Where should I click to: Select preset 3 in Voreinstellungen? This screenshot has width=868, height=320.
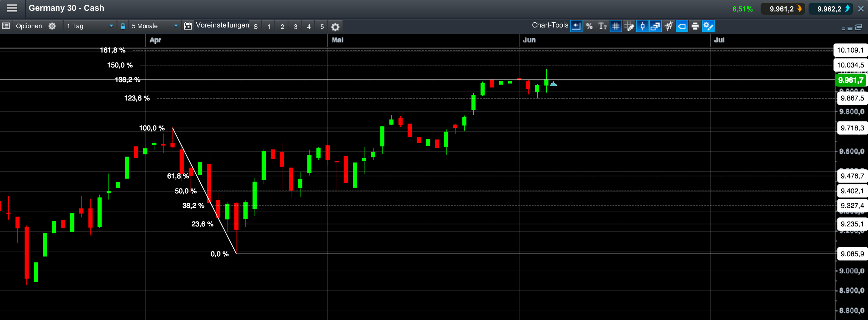click(x=295, y=26)
